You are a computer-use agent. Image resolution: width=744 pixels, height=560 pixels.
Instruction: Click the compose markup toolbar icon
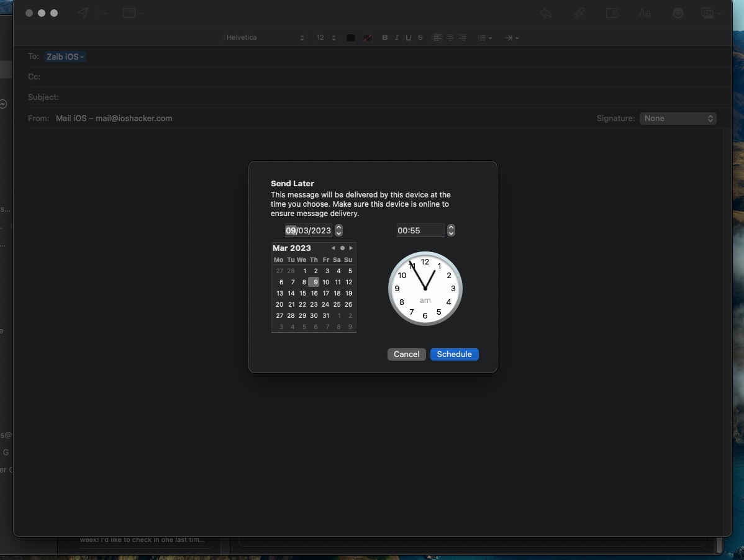(612, 13)
